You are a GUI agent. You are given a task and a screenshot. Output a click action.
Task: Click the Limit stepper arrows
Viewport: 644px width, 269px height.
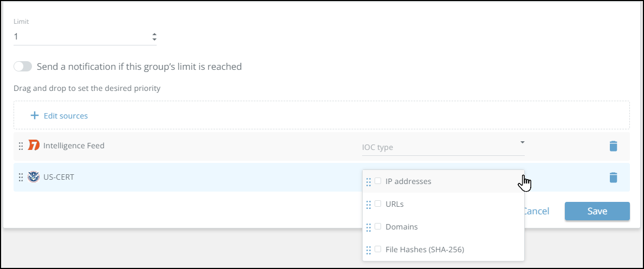(154, 37)
